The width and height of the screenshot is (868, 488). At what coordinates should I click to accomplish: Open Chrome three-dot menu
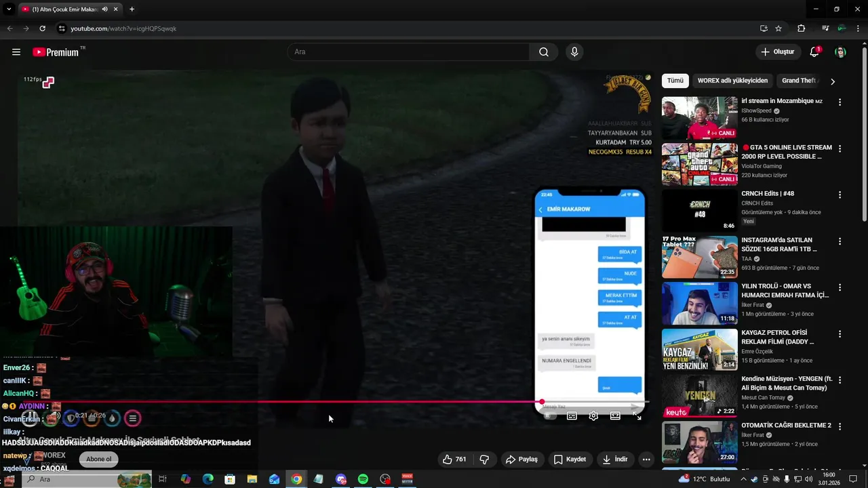[x=859, y=28]
